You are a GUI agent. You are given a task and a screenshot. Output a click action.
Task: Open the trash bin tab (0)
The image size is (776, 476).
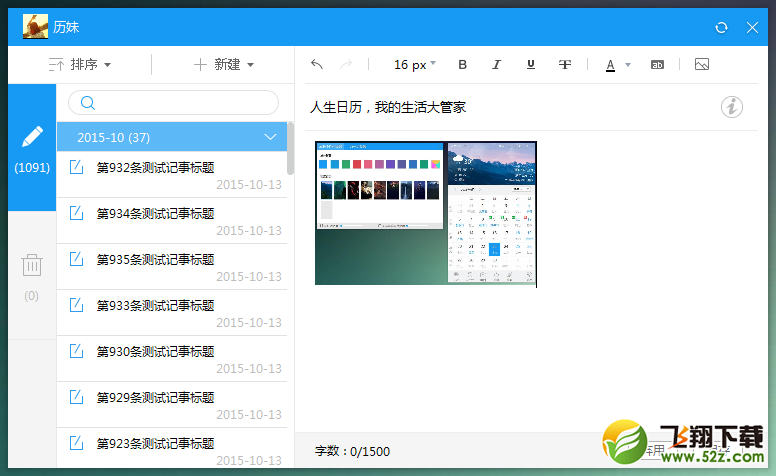coord(32,275)
